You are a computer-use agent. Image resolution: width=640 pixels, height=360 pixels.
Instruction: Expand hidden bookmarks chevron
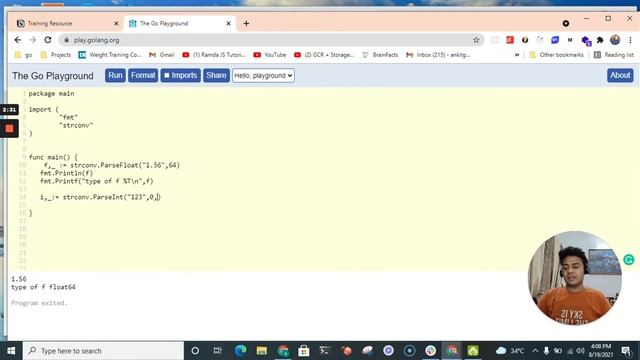[x=517, y=55]
